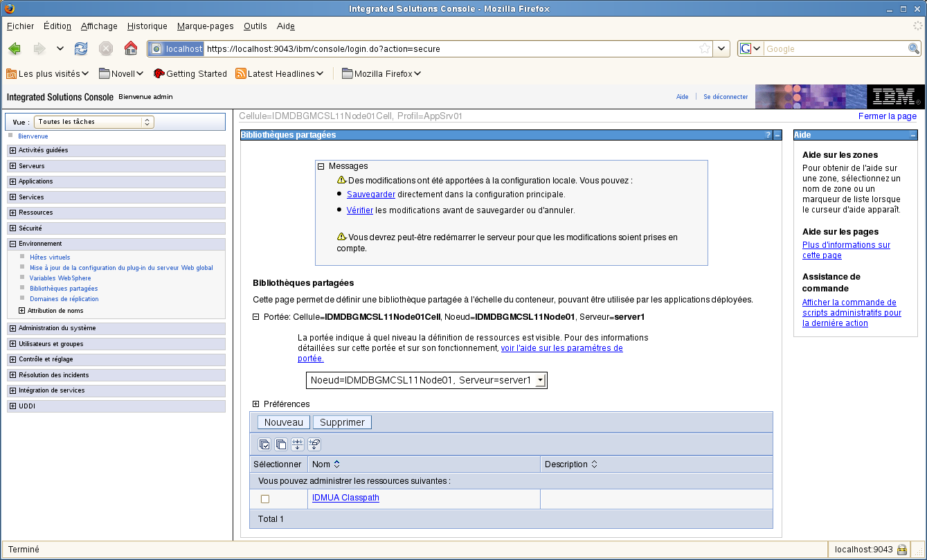Viewport: 927px width, 560px height.
Task: Click Fermer la page link
Action: [888, 116]
